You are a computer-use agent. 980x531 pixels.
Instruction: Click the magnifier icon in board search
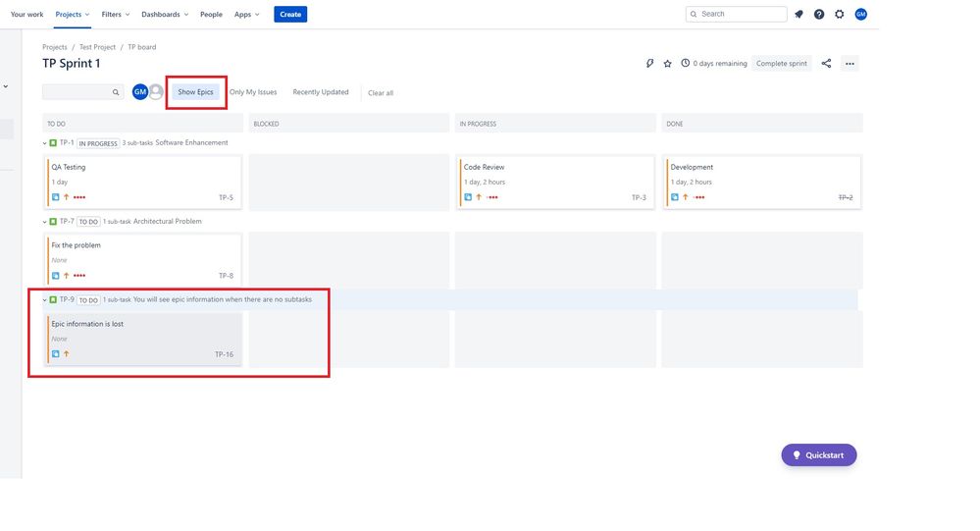coord(116,92)
